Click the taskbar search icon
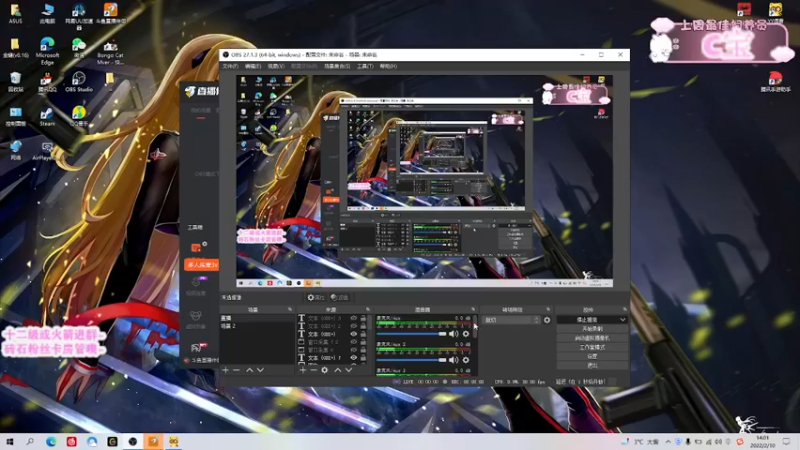 click(30, 441)
